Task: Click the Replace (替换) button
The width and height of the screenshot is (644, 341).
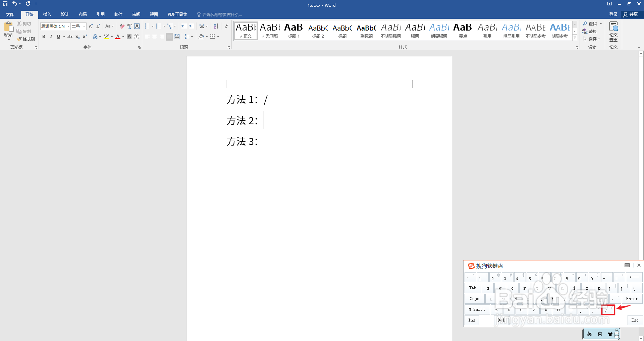Action: click(590, 31)
